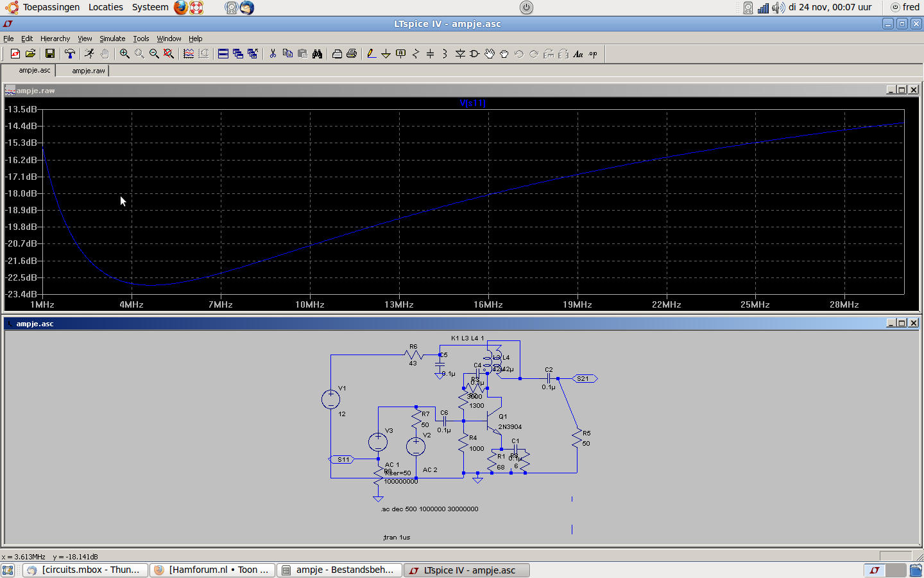The image size is (924, 578).
Task: Click the show desktop button in taskbar
Action: (8, 570)
